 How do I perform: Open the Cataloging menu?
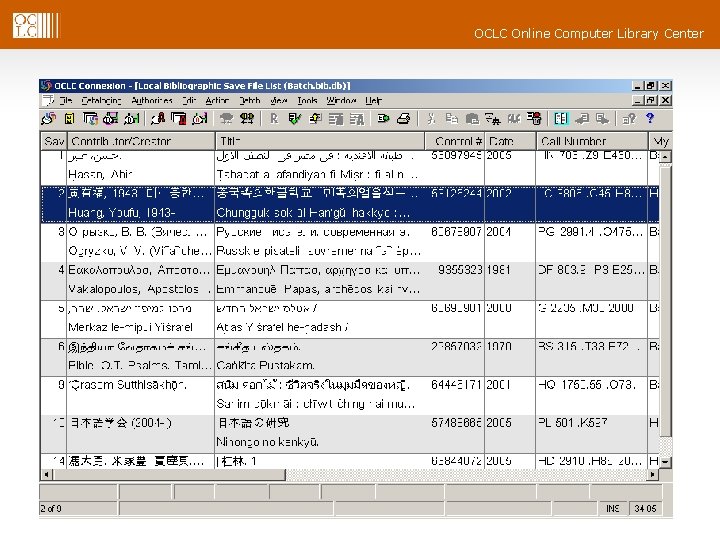coord(101,101)
